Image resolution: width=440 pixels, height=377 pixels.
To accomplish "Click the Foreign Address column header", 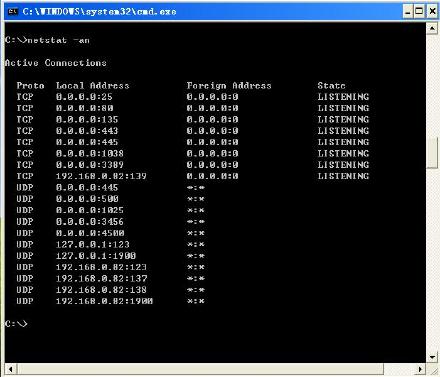I will (229, 86).
